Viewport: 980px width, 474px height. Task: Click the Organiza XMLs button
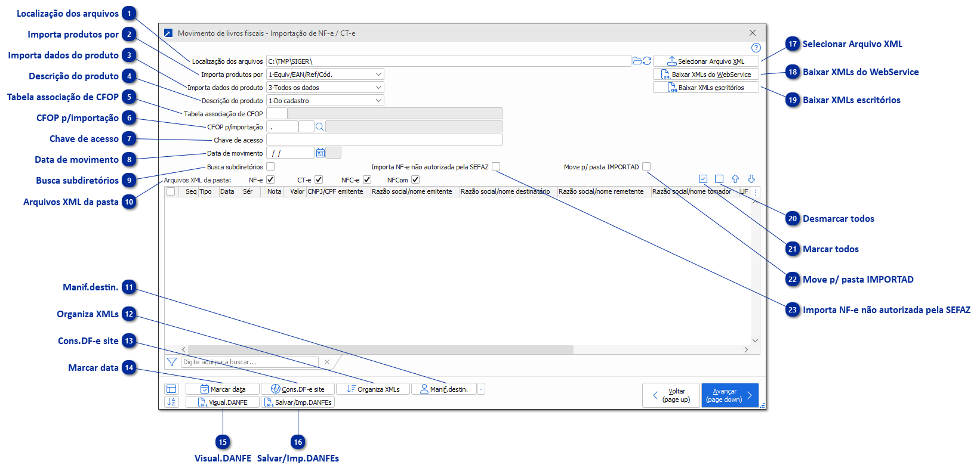(x=373, y=389)
